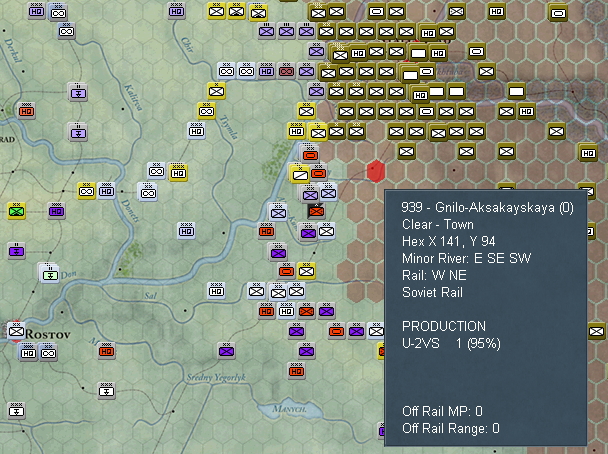Click the Derkul river label
This screenshot has height=454, width=608.
click(13, 50)
